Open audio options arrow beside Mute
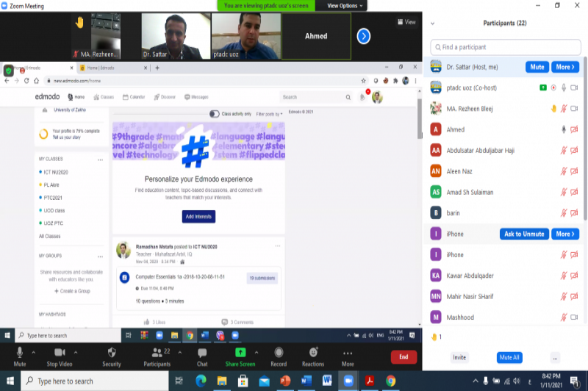This screenshot has width=588, height=391. point(35,350)
